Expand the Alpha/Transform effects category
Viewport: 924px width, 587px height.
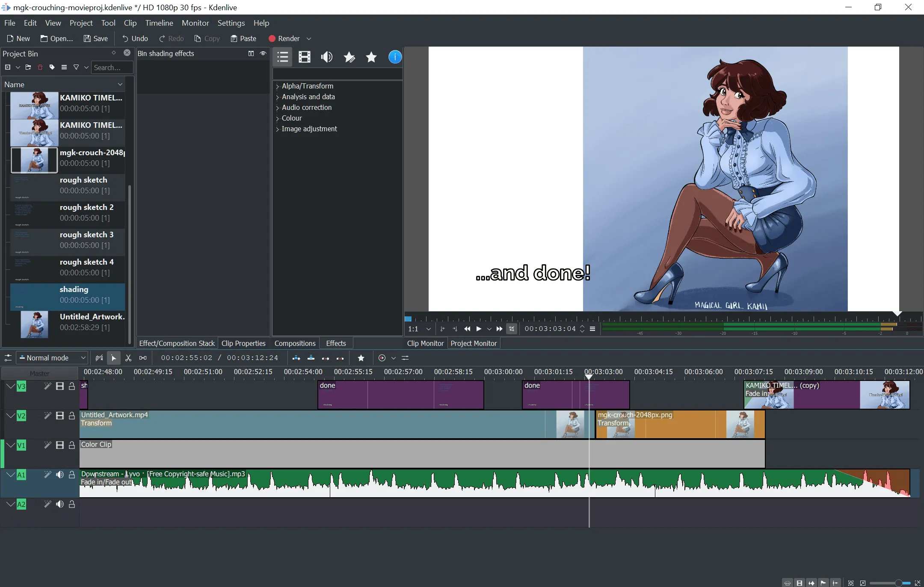278,86
